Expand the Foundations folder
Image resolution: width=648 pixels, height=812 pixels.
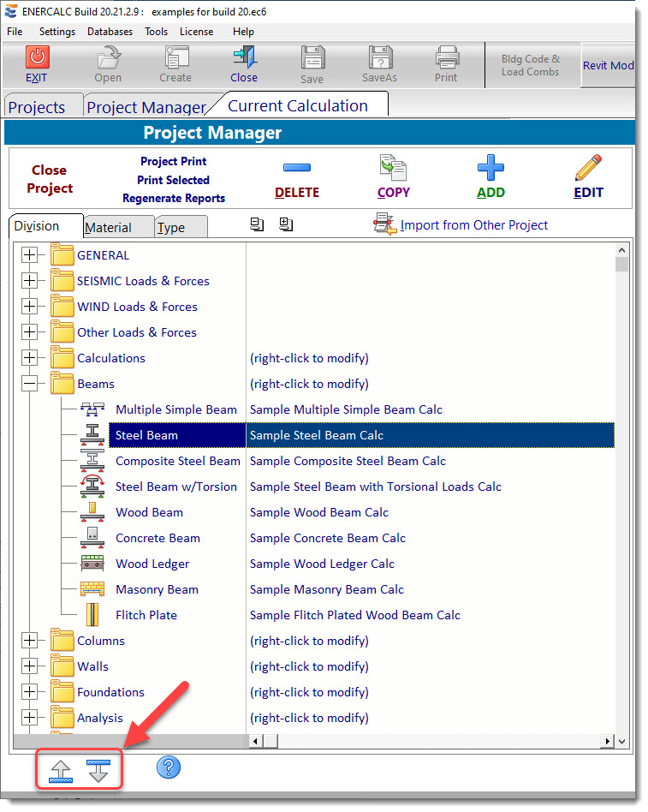click(30, 692)
